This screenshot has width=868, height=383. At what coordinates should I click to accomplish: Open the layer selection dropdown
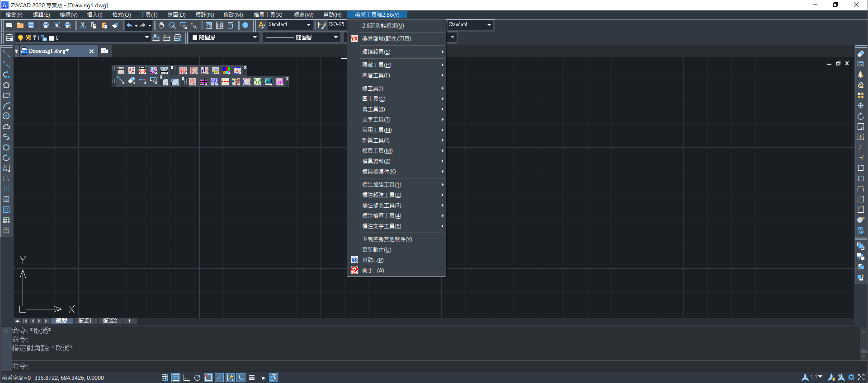coord(146,37)
